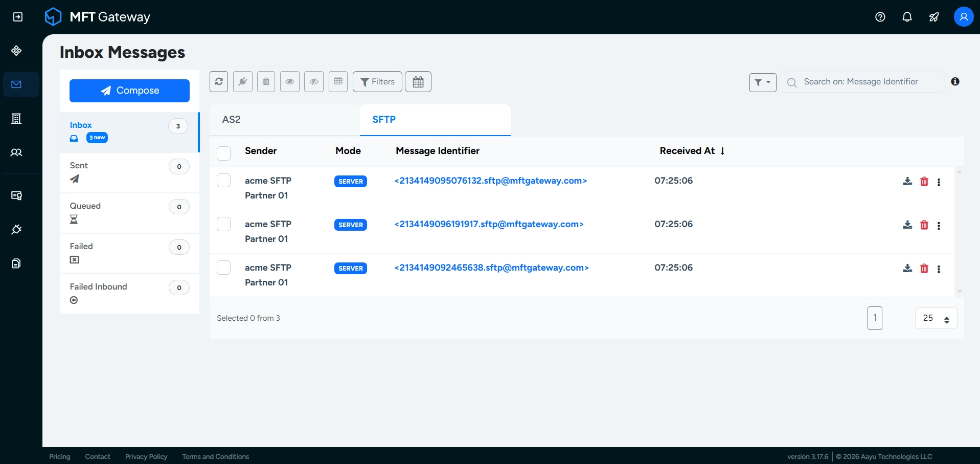Click the Sender column header
This screenshot has height=464, width=980.
(x=261, y=151)
